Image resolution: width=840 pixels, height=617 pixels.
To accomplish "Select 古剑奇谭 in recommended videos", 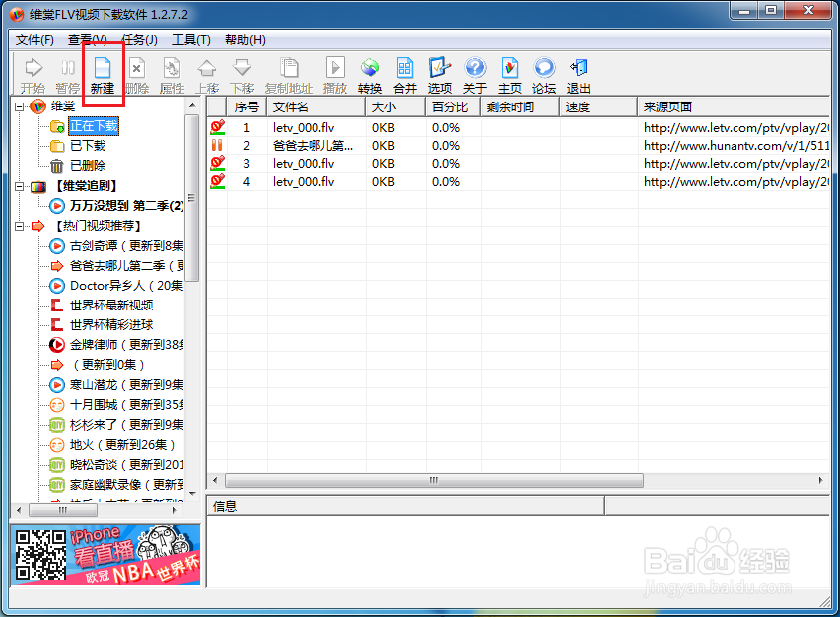I will pos(126,245).
